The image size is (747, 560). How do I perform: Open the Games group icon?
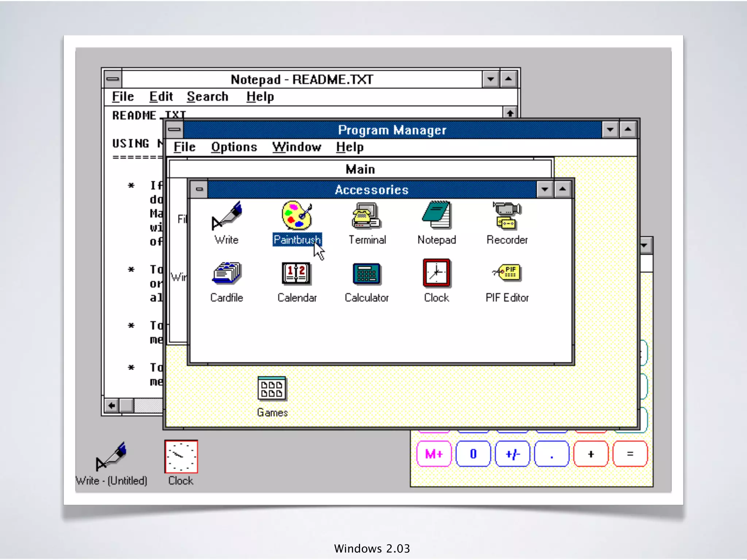point(272,389)
